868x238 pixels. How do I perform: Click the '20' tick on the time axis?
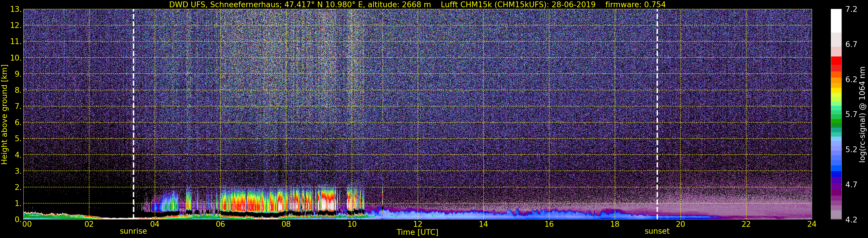[680, 224]
